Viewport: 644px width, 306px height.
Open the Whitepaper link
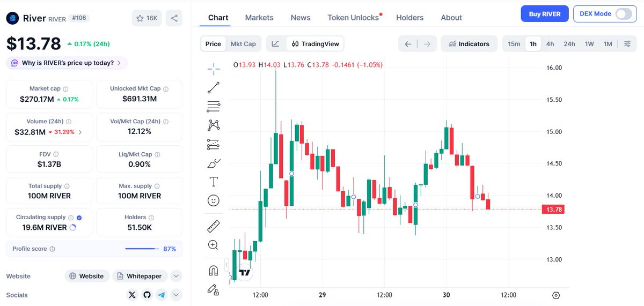[140, 276]
